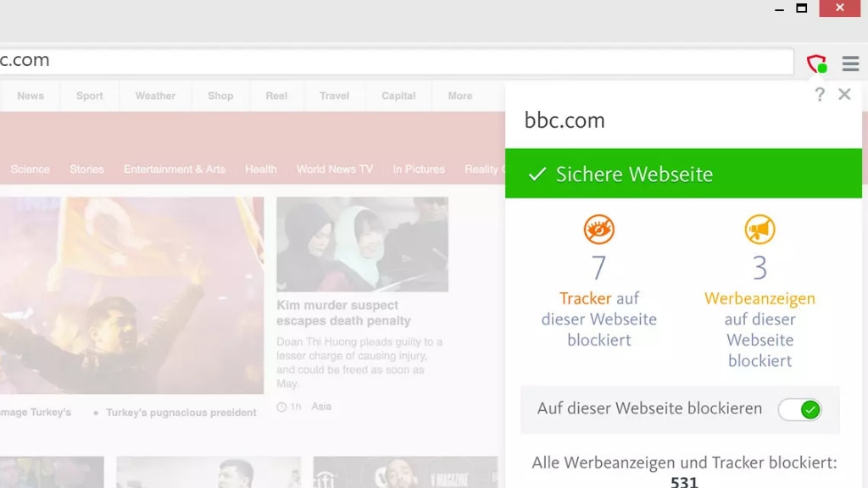The height and width of the screenshot is (488, 868).
Task: Select the Science news category
Action: (30, 169)
